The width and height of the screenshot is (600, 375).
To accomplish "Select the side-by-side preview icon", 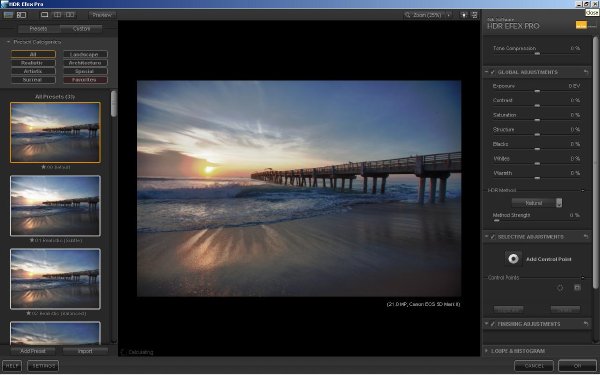I will [x=70, y=15].
